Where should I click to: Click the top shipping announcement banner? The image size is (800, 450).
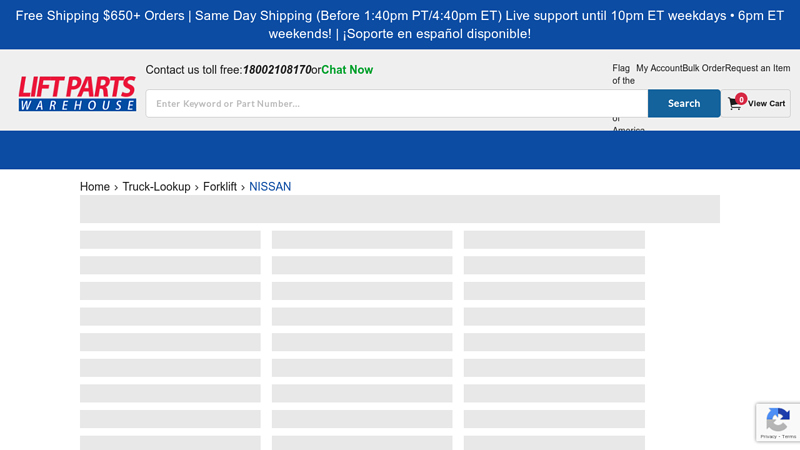[400, 25]
